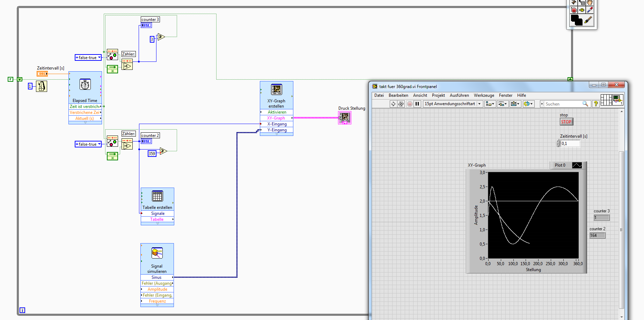
Task: Open the reorder objects dropdown
Action: tap(528, 104)
